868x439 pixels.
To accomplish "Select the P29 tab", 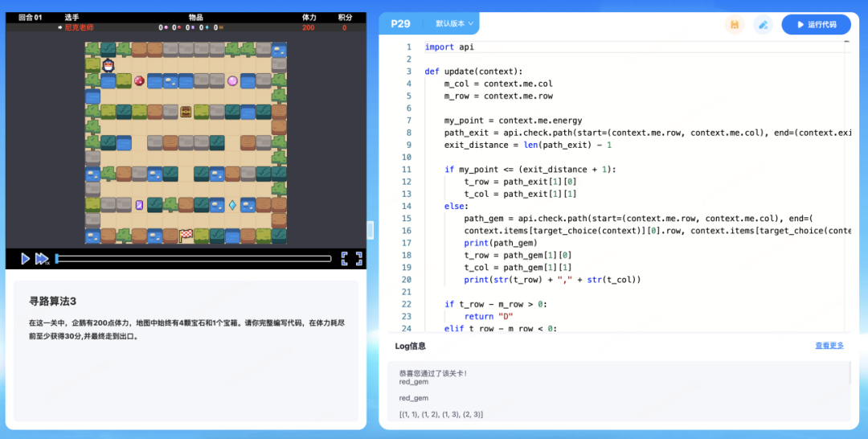I will pos(400,24).
